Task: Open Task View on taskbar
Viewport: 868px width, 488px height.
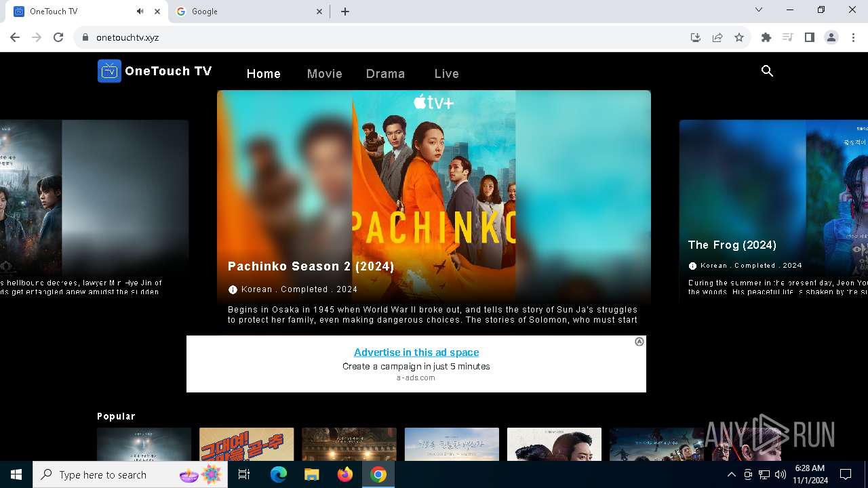Action: point(244,474)
